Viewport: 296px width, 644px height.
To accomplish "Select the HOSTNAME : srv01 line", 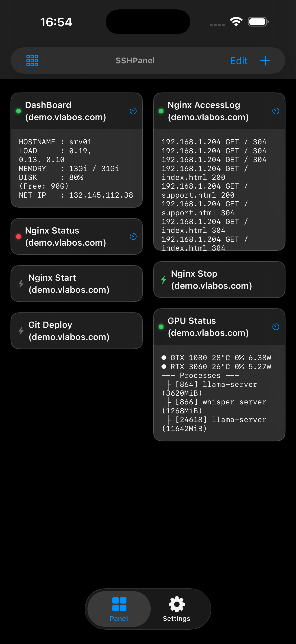I will (55, 142).
